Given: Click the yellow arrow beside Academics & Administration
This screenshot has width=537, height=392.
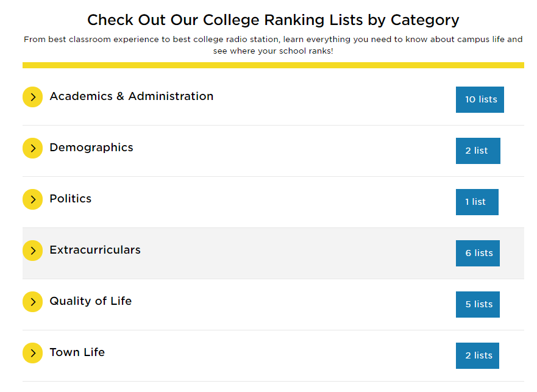Looking at the screenshot, I should (32, 97).
